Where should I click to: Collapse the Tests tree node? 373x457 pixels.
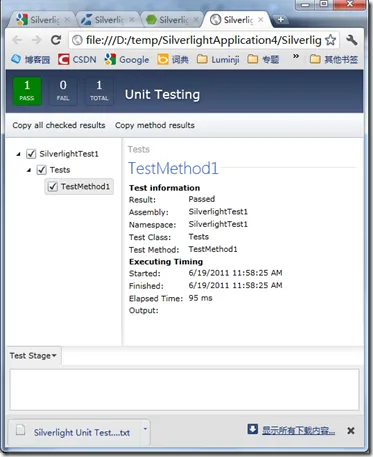pos(29,170)
